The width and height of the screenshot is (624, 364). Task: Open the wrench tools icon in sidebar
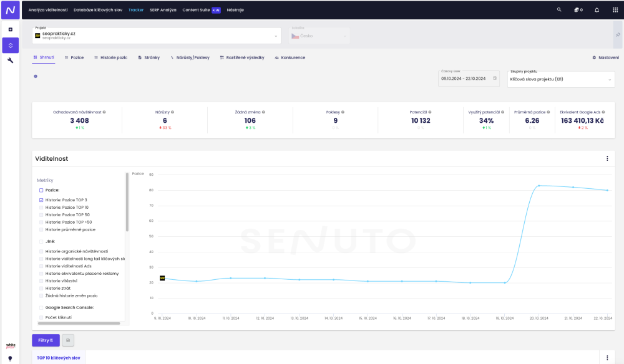[x=11, y=60]
